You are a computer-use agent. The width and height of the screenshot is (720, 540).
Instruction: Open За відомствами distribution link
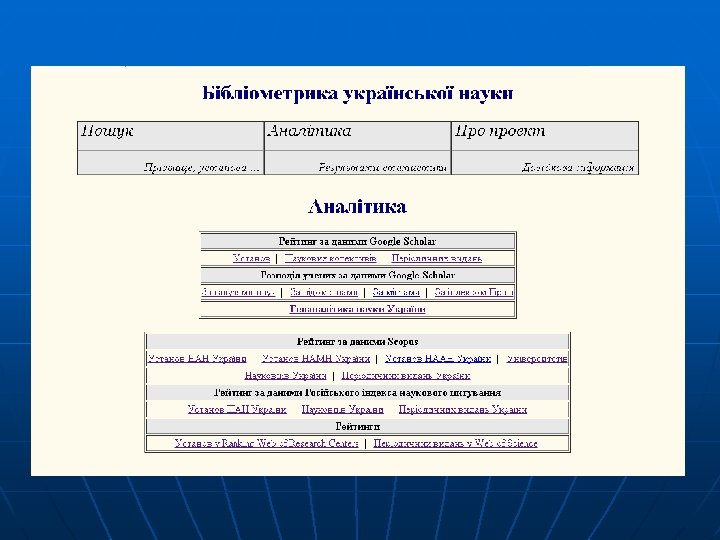(324, 292)
